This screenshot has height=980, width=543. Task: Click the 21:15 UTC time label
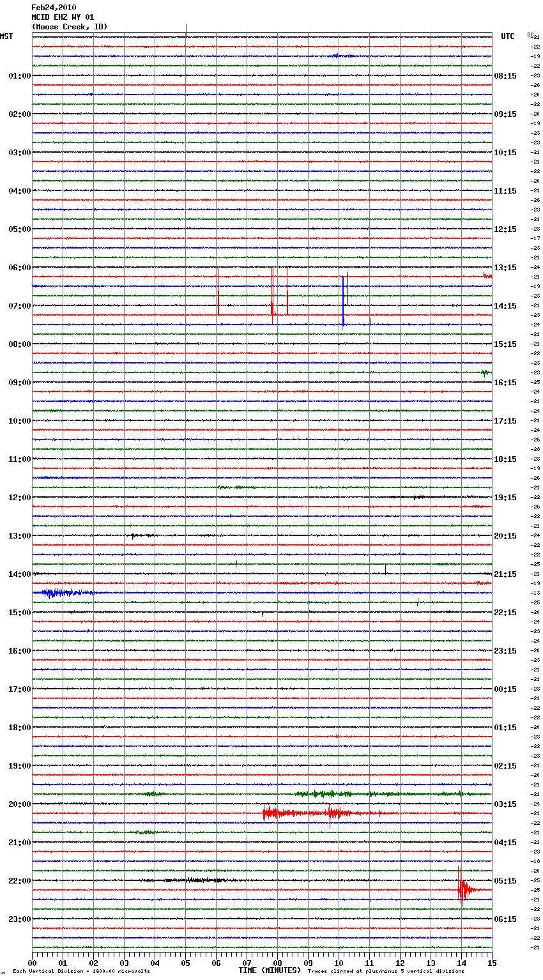(x=505, y=574)
